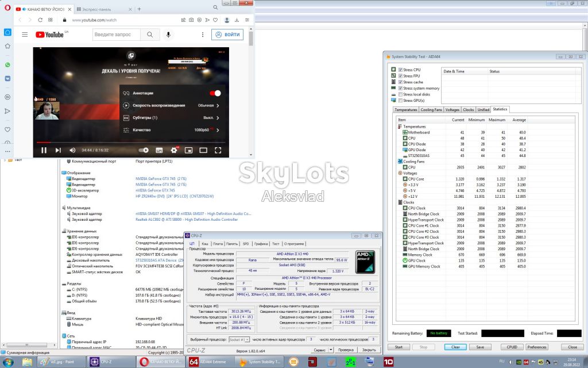Reload the page in Opera
Screen dimensions: 588x368
tap(40, 20)
